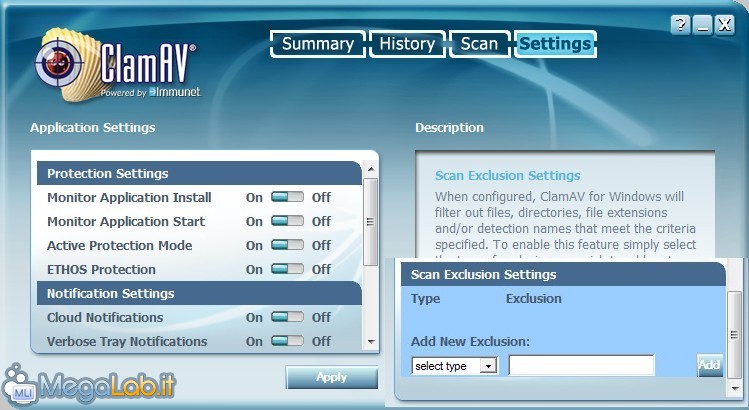Toggle Cloud Notifications switch
This screenshot has width=749, height=410.
(x=287, y=317)
